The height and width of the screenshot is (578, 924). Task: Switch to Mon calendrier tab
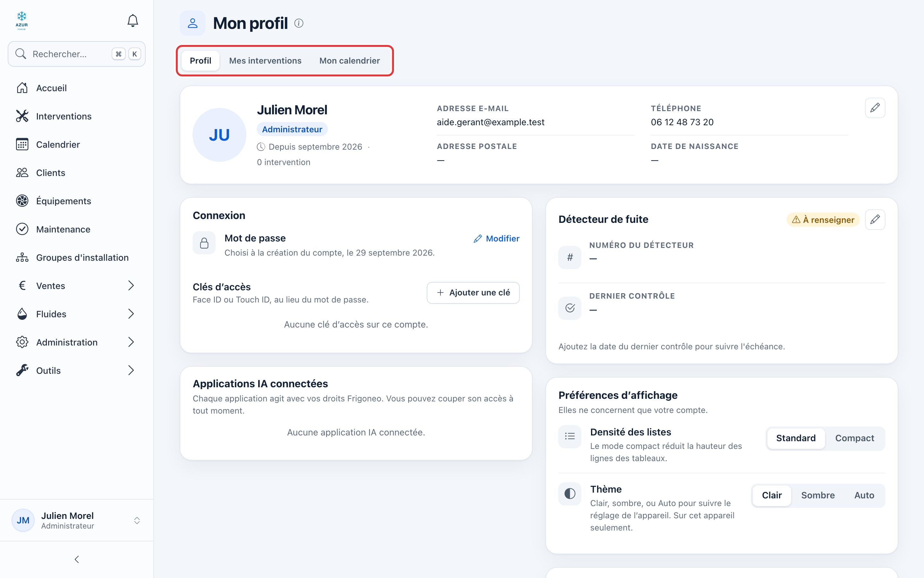(x=349, y=61)
